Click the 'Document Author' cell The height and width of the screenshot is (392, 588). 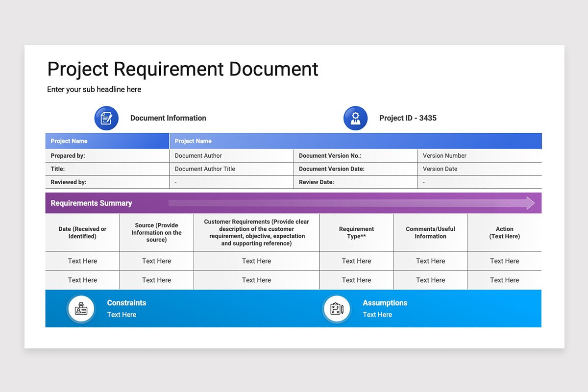[231, 156]
